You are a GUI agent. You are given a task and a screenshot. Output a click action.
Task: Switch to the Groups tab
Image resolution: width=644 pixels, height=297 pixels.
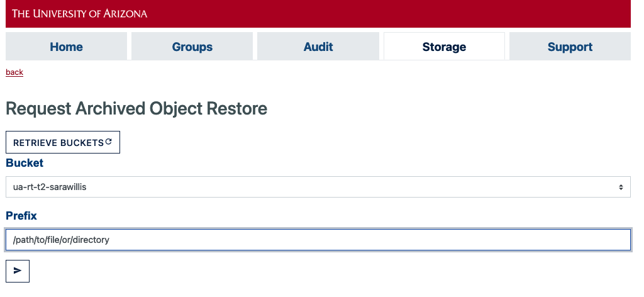[x=192, y=47]
